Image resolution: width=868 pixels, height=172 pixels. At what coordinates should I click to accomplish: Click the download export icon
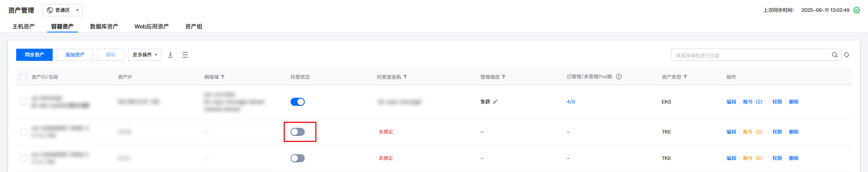171,55
